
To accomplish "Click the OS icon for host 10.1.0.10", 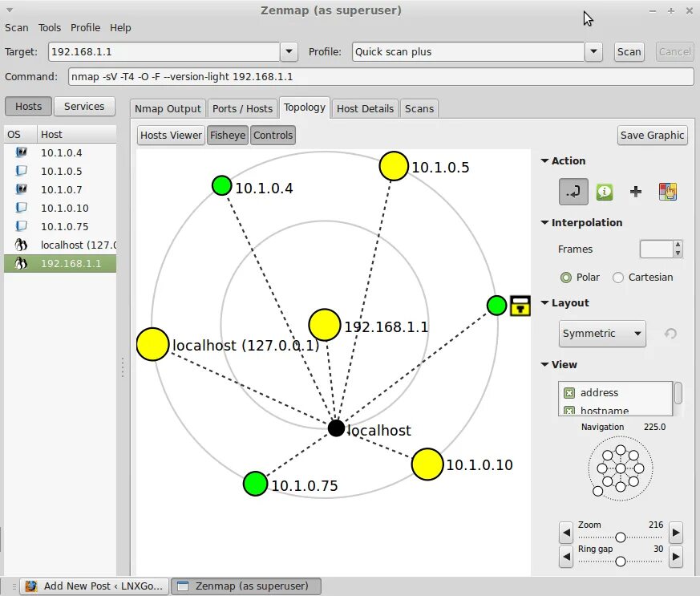I will (21, 208).
